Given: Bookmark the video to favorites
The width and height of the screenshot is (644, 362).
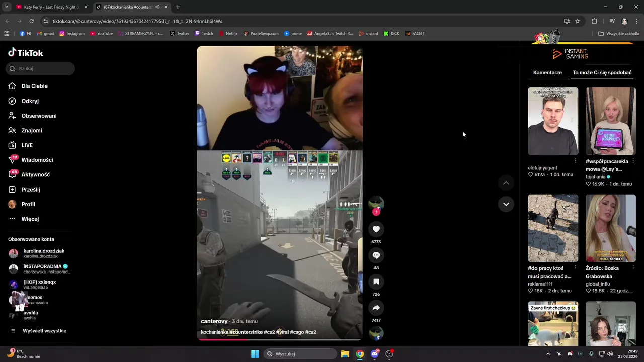Looking at the screenshot, I should click(x=376, y=282).
